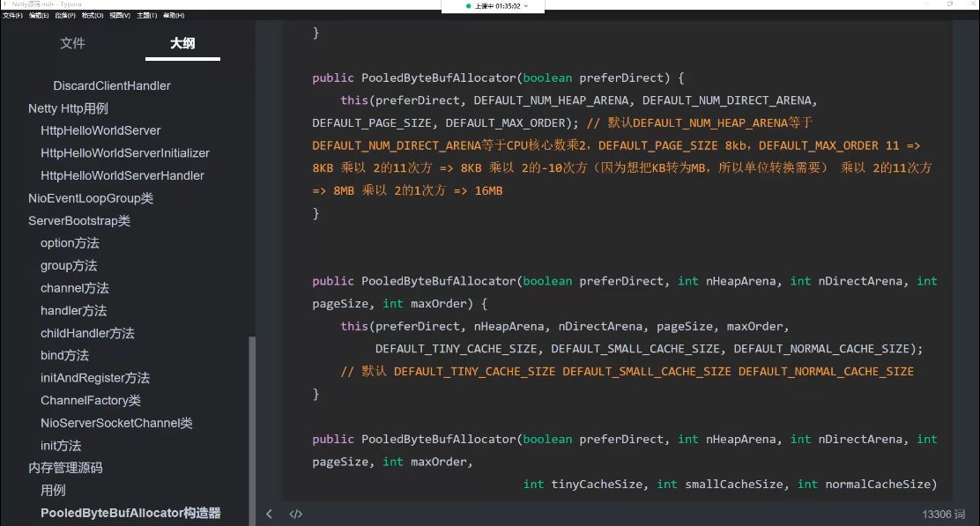Open the 视图 menu

[120, 15]
